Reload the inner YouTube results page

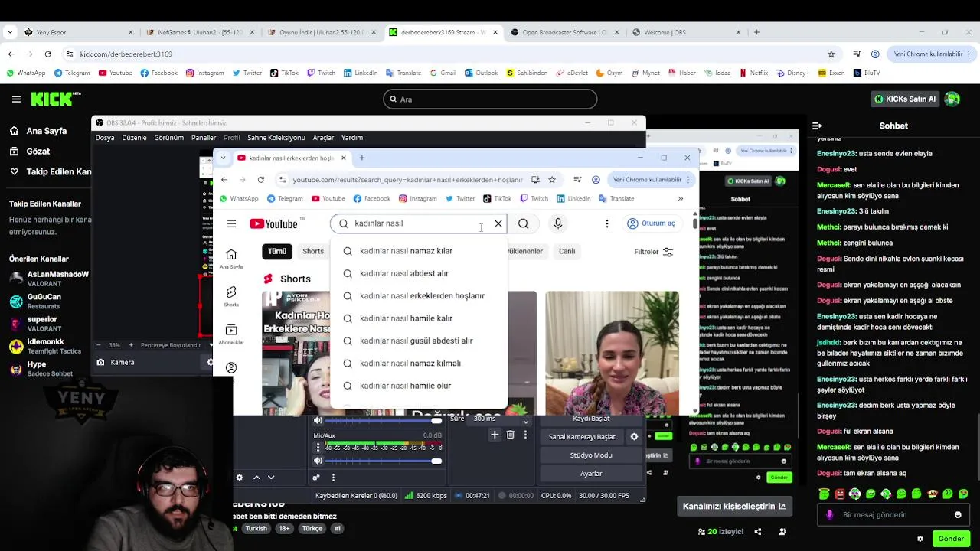[x=261, y=180]
